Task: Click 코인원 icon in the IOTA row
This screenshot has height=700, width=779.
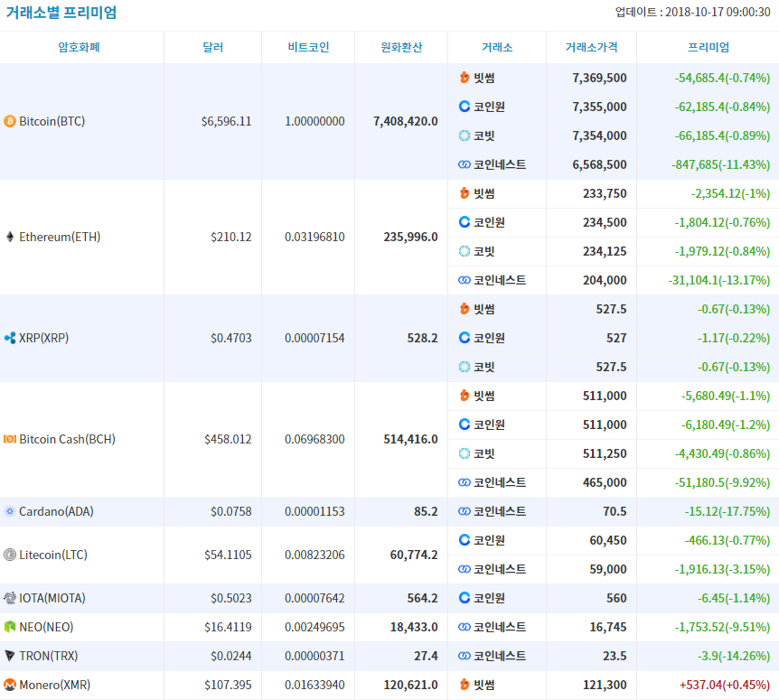Action: (x=465, y=598)
